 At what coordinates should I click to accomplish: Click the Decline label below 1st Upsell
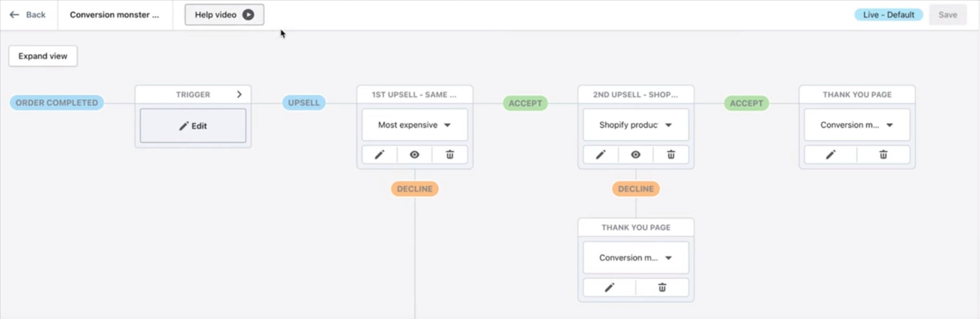pyautogui.click(x=415, y=189)
